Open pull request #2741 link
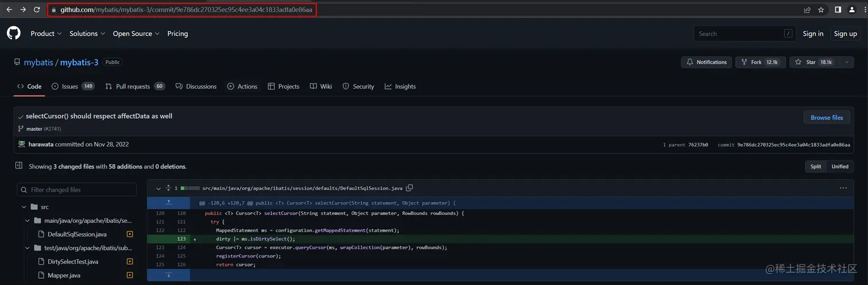Screen dimensions: 868x285 tap(53, 129)
